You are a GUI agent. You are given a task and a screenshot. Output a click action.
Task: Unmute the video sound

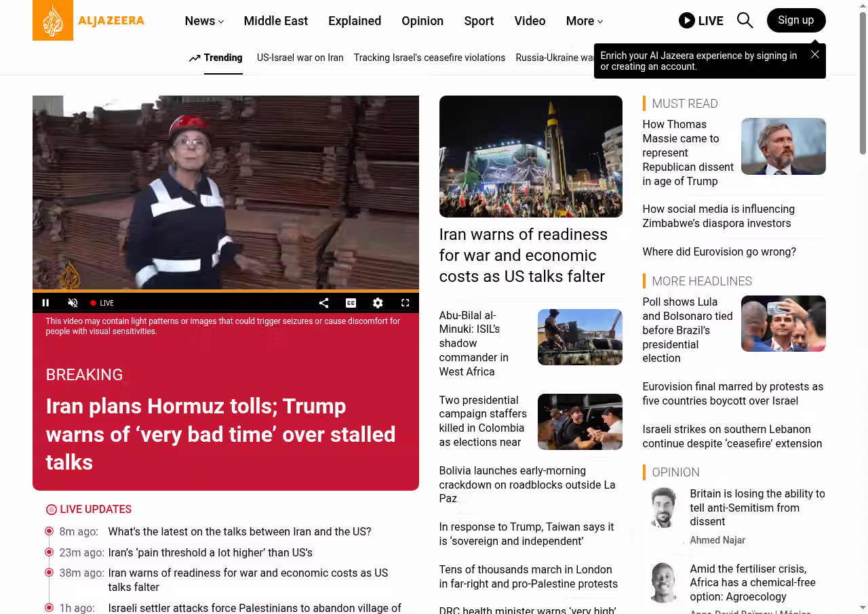[73, 303]
